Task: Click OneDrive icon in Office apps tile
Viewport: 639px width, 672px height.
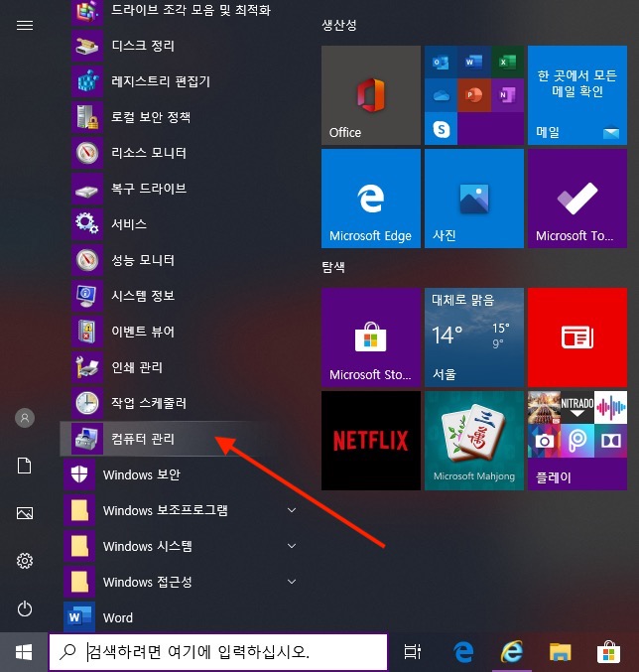Action: 441,95
